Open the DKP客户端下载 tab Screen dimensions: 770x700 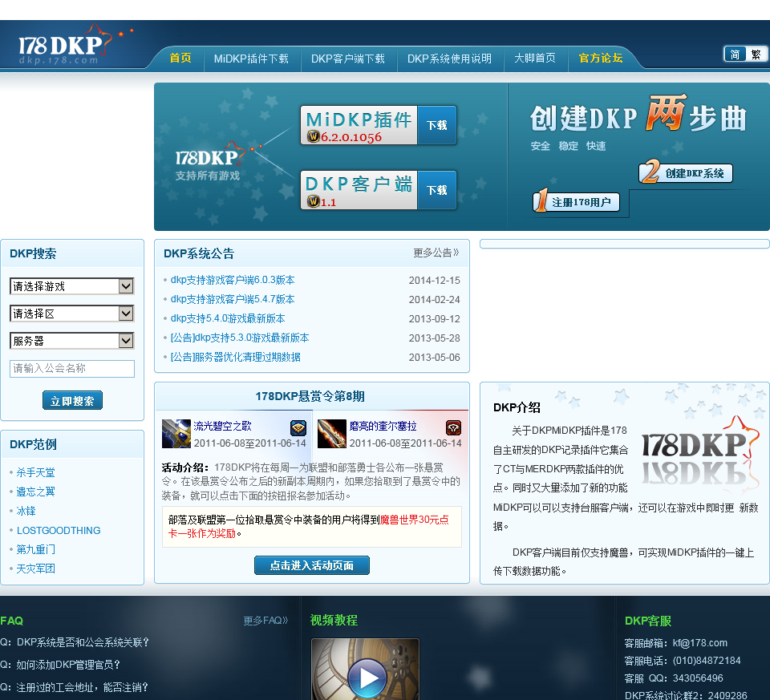click(x=347, y=59)
